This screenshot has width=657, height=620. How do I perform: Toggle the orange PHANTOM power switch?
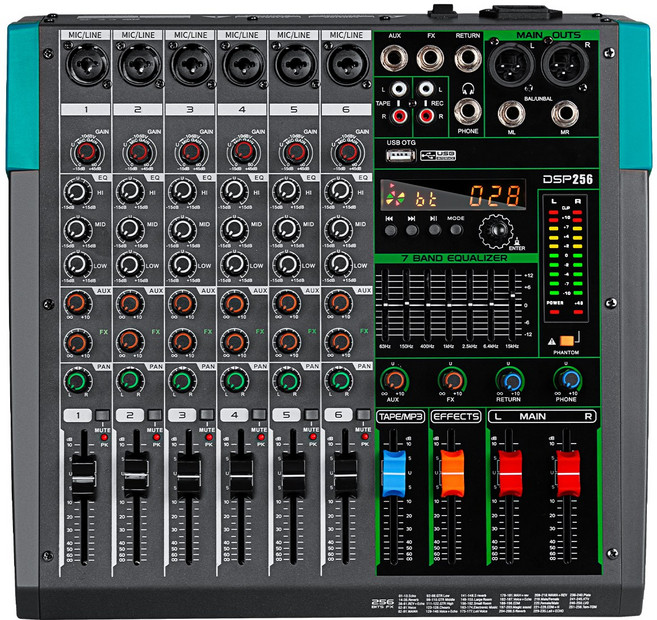click(x=566, y=341)
